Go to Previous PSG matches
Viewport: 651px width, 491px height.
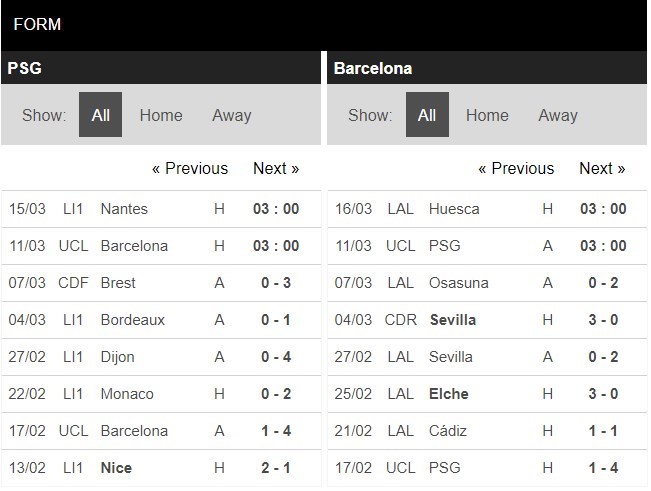coord(190,168)
